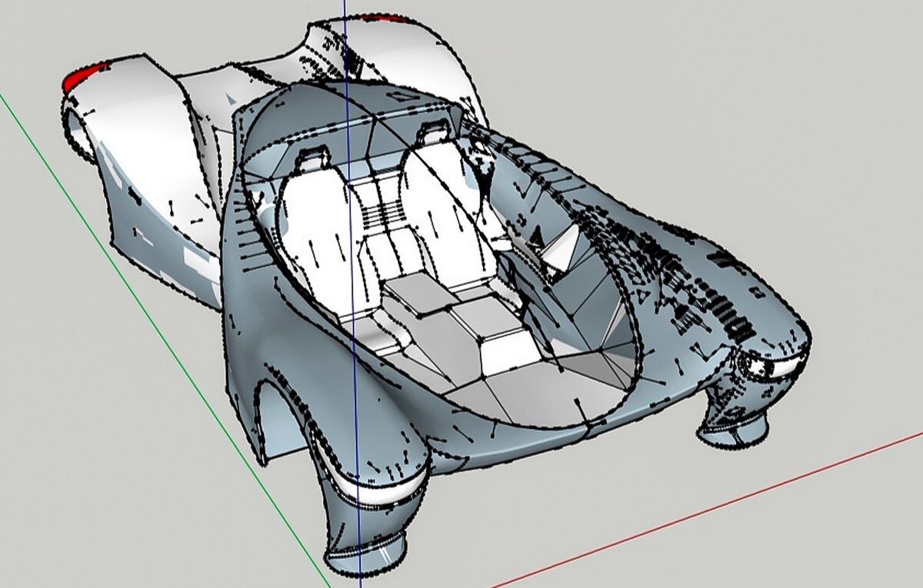Click the left seat headrest
Viewport: 923px width, 588px height.
click(x=312, y=159)
